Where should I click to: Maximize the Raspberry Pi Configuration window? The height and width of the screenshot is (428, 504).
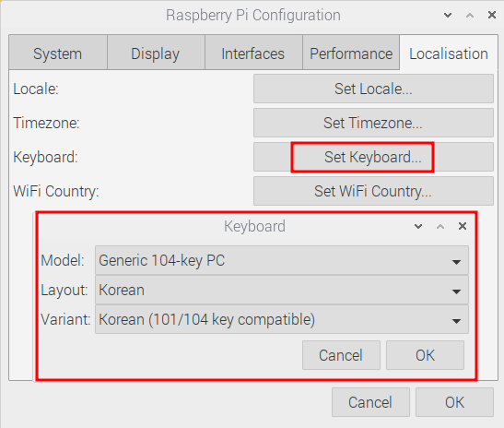[470, 15]
